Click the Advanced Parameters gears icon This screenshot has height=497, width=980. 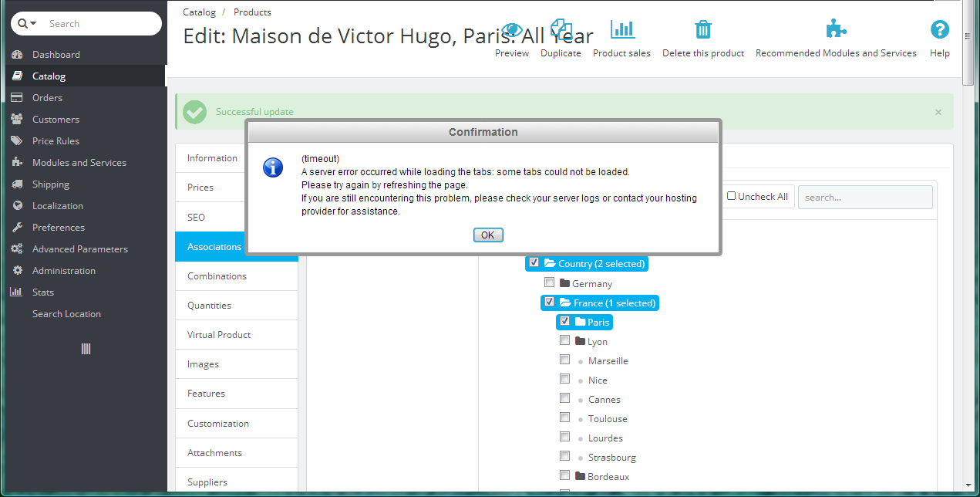coord(16,249)
